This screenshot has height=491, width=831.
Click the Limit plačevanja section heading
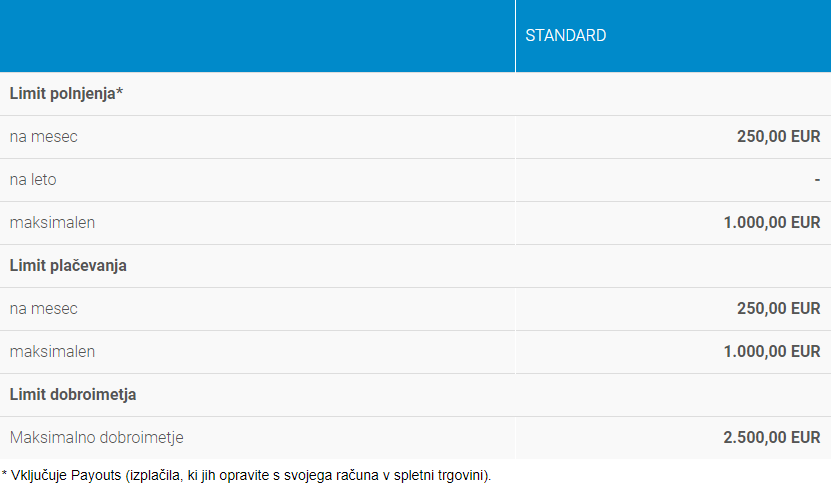[68, 266]
